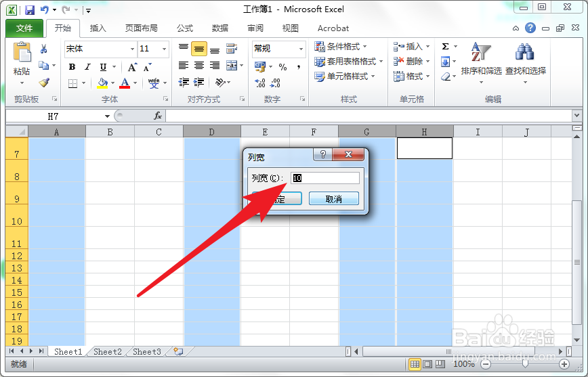
Task: Click the 列宽 column width input field
Action: pyautogui.click(x=325, y=178)
